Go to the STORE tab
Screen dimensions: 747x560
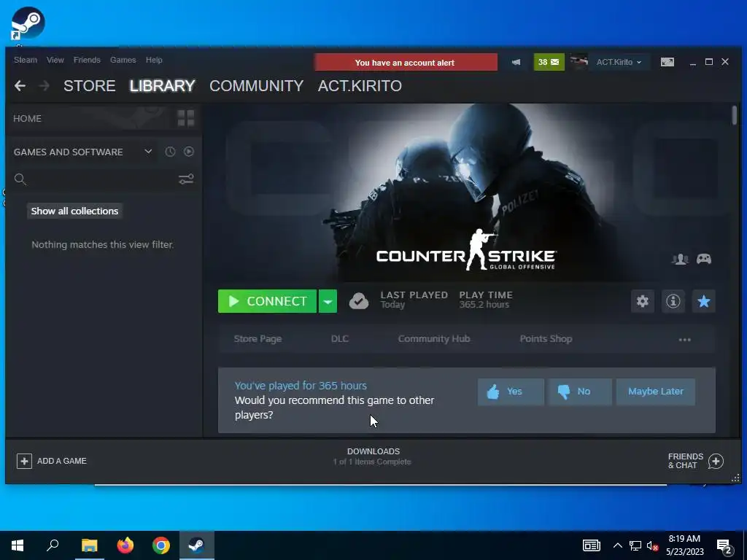click(x=90, y=86)
